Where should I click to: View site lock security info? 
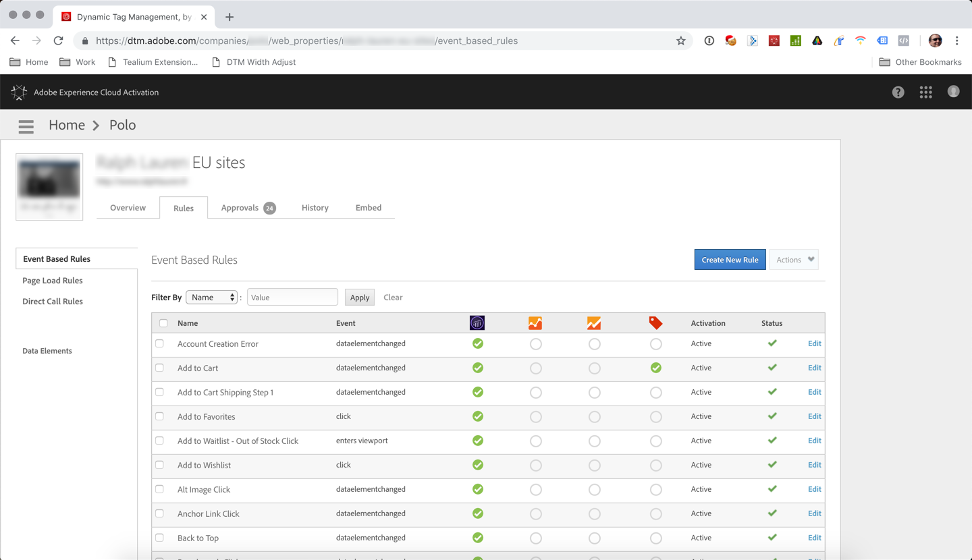coord(85,41)
